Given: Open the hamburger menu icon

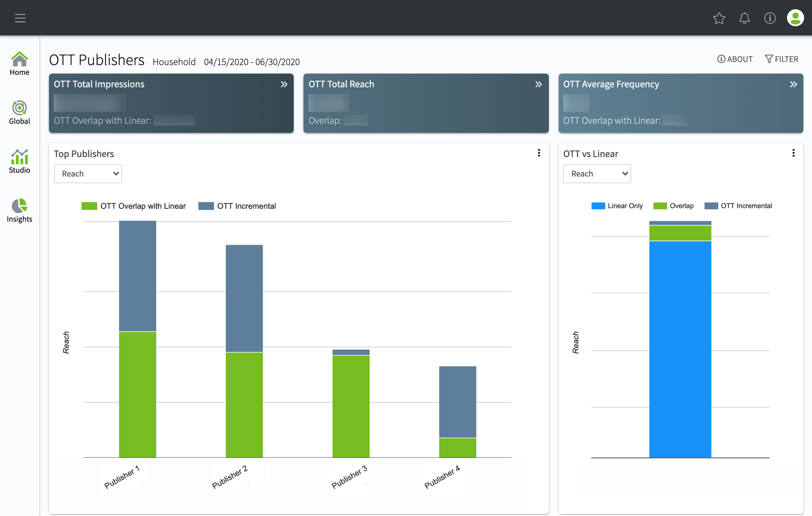Looking at the screenshot, I should [20, 18].
